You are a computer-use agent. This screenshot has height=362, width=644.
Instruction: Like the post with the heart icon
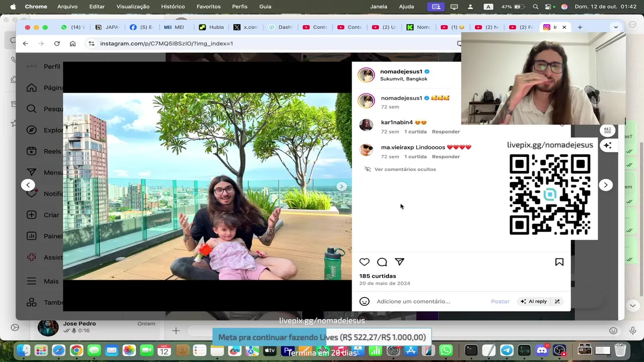(364, 262)
